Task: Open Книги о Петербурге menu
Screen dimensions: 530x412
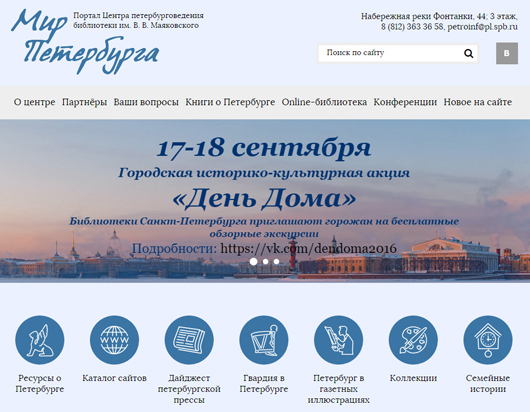Action: pyautogui.click(x=230, y=102)
